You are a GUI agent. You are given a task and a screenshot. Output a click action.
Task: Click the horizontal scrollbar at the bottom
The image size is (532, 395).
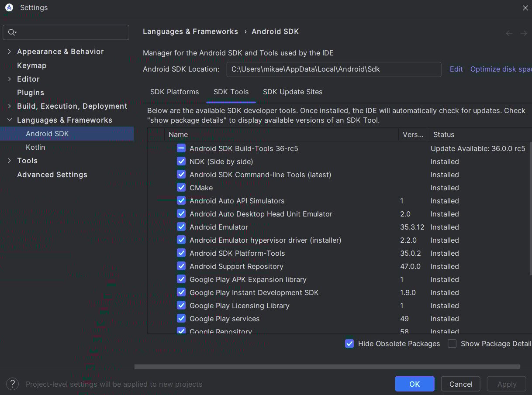click(327, 367)
